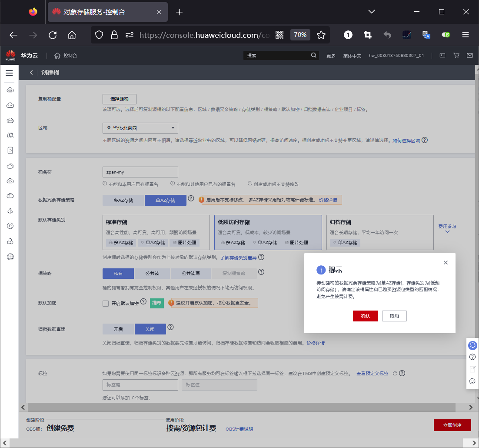This screenshot has width=479, height=448.
Task: Turn on 归档数据直读 with 开启
Action: tap(118, 329)
